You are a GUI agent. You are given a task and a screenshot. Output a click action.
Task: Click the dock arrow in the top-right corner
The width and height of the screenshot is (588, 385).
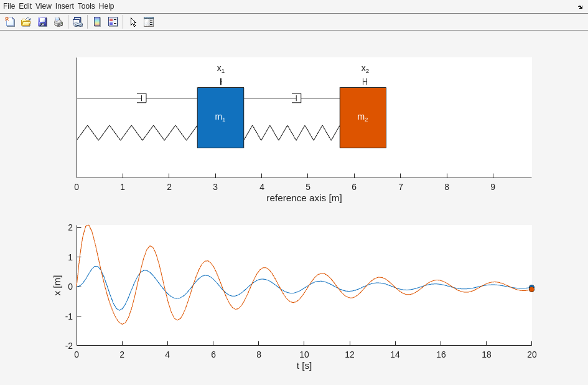point(580,6)
